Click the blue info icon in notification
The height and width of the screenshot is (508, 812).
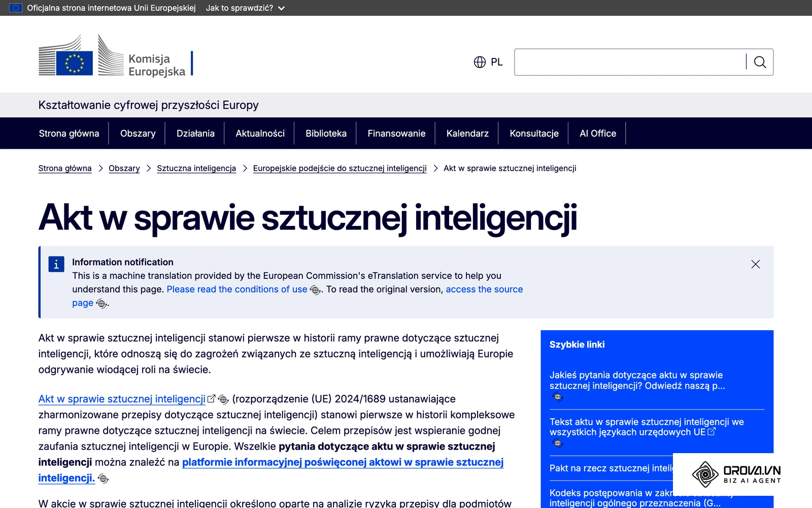[56, 264]
